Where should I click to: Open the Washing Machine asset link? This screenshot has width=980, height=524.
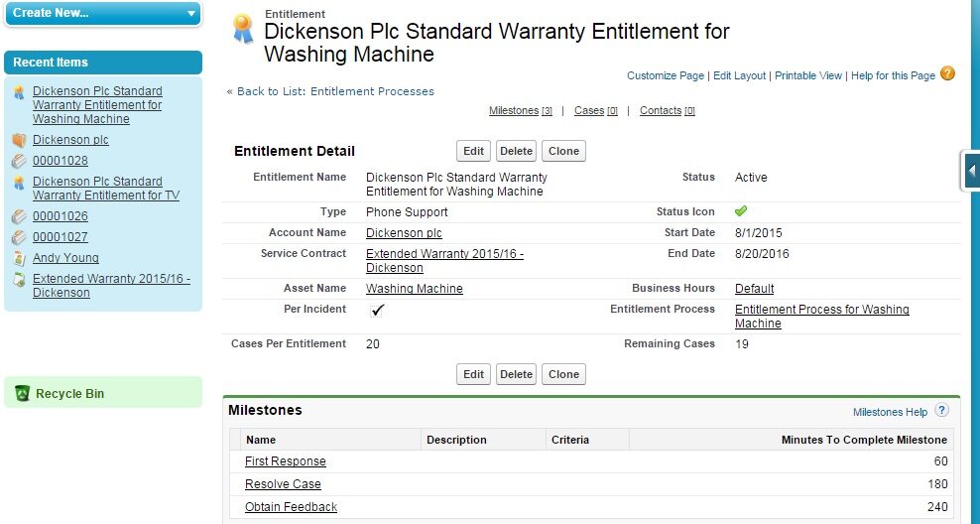coord(414,289)
